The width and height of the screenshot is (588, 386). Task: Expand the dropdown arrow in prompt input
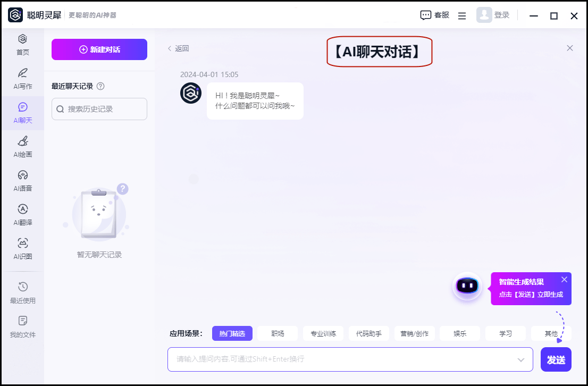521,360
